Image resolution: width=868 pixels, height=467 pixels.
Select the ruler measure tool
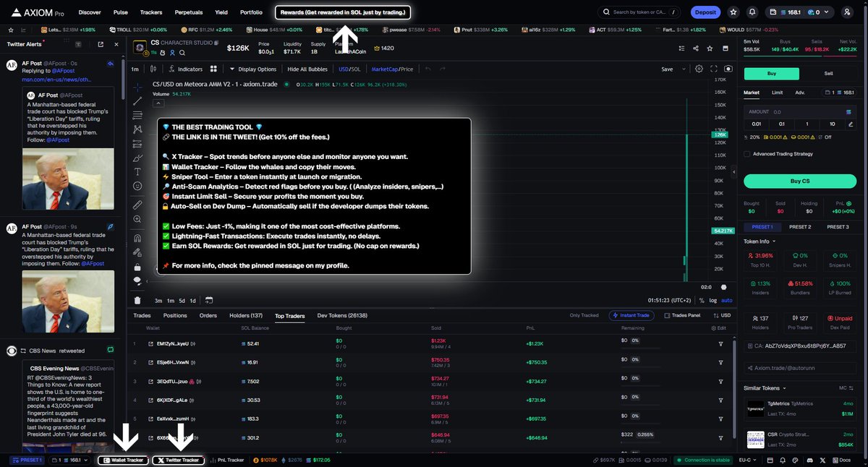[137, 205]
